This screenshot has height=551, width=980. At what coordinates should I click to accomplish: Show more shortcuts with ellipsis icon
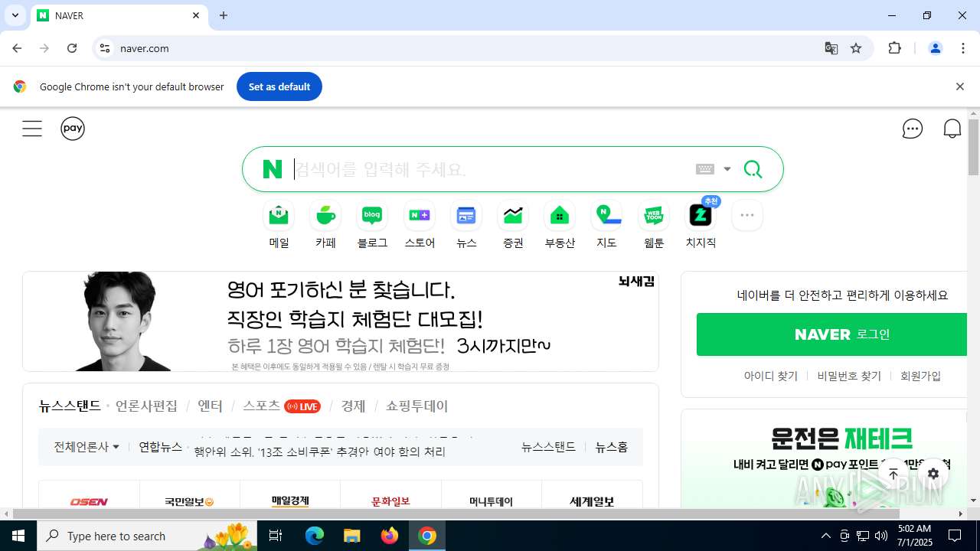click(x=747, y=216)
